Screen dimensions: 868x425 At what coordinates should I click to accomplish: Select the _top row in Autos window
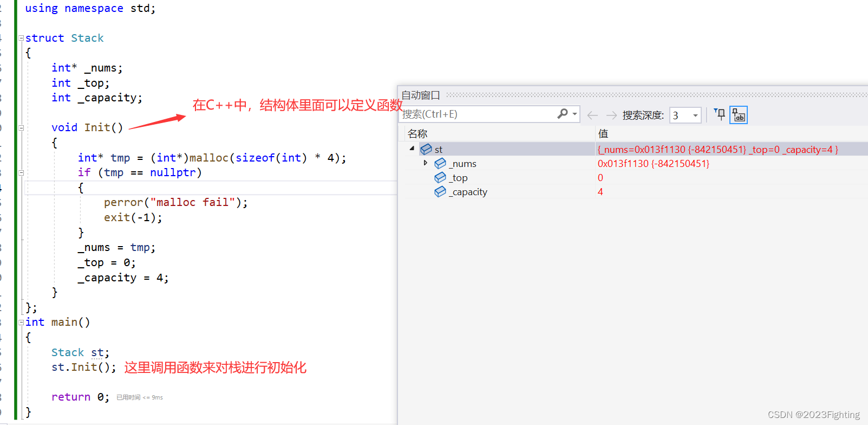point(637,177)
